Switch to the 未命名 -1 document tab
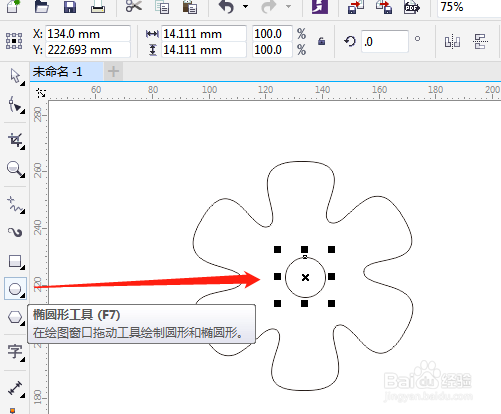 (66, 71)
